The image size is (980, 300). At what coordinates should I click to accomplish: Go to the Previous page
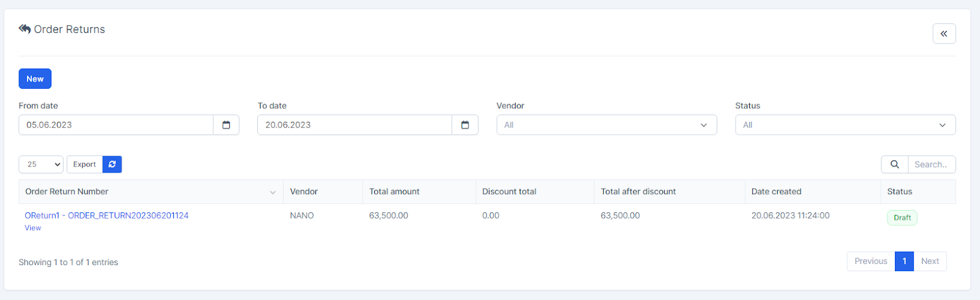[x=870, y=261]
